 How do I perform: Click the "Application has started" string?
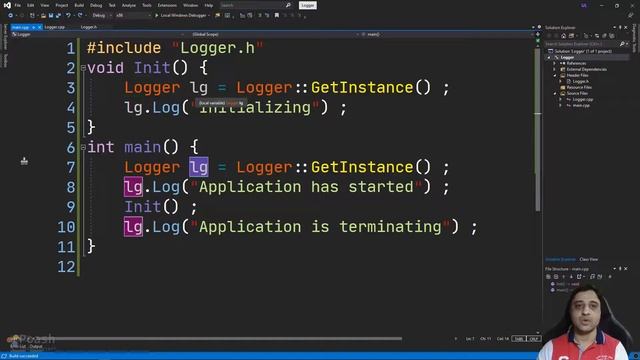pos(306,187)
